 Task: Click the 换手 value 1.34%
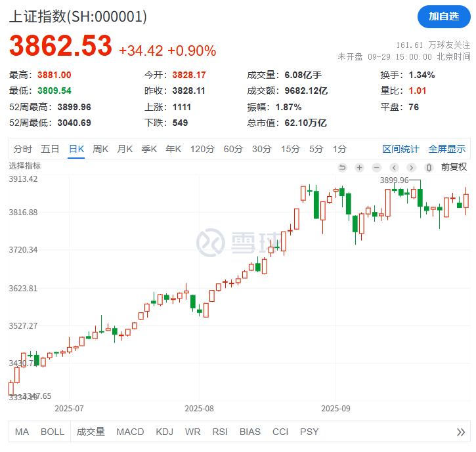(x=422, y=75)
